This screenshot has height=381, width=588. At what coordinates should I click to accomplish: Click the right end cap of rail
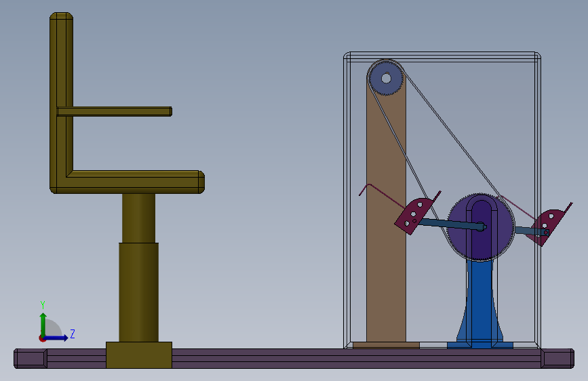(557, 359)
